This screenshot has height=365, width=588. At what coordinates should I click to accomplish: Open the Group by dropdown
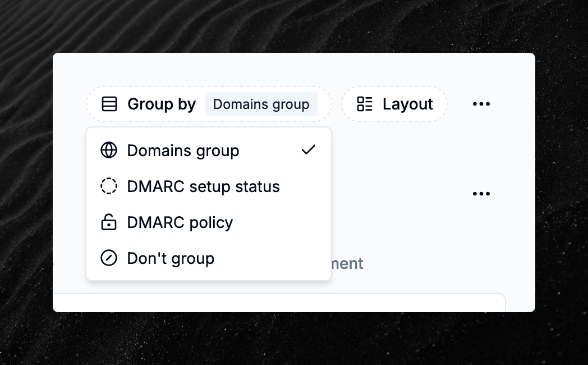click(162, 104)
